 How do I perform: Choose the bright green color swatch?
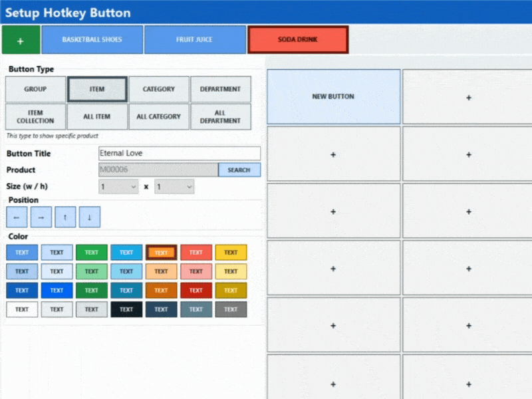click(x=92, y=253)
